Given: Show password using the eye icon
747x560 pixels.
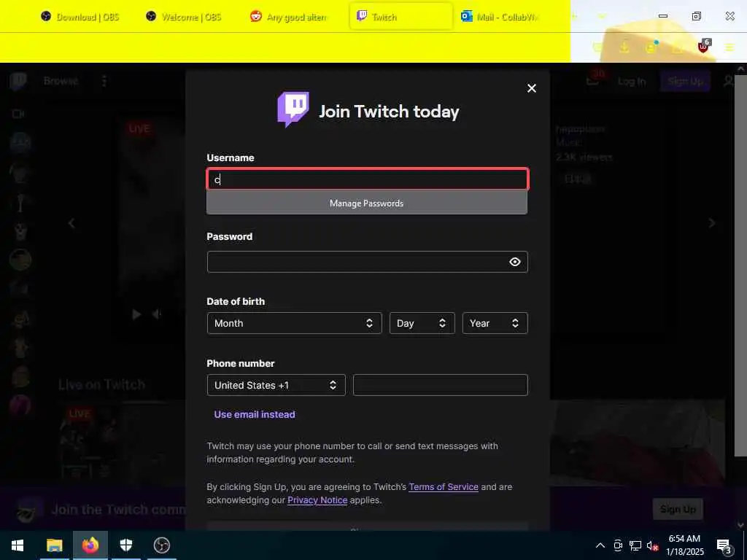Looking at the screenshot, I should [514, 262].
